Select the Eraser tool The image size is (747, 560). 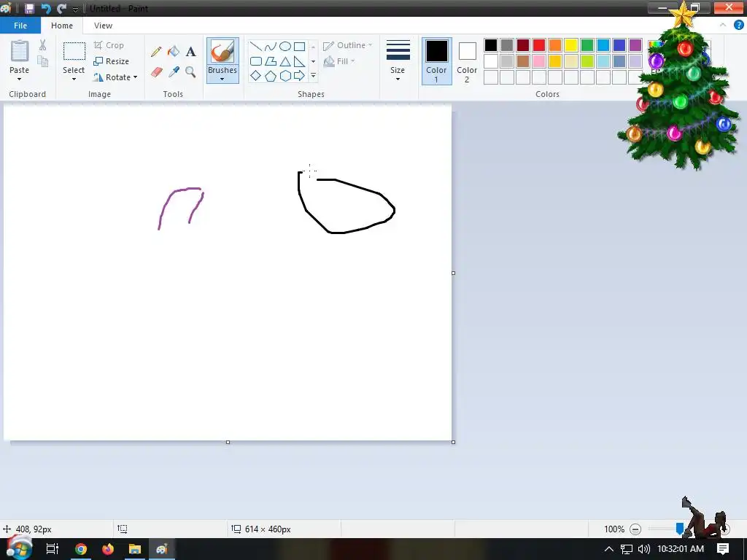(157, 72)
